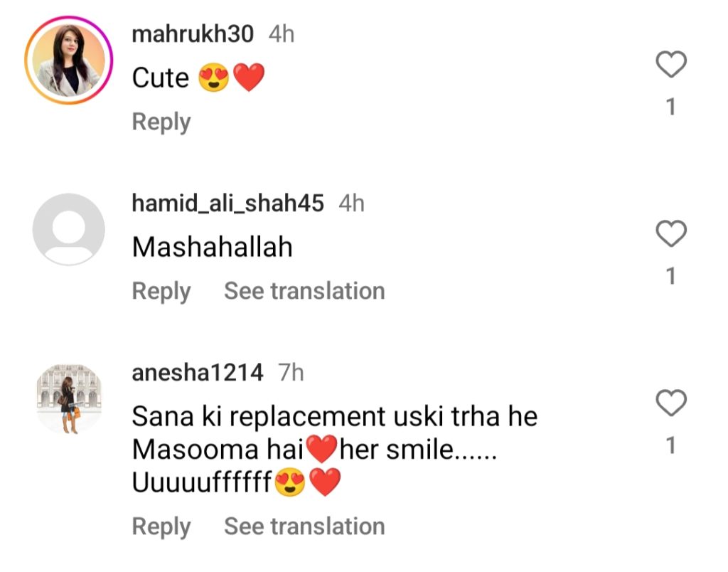View like count on hamid_ali_shah45's comment
The image size is (728, 572).
pyautogui.click(x=670, y=276)
